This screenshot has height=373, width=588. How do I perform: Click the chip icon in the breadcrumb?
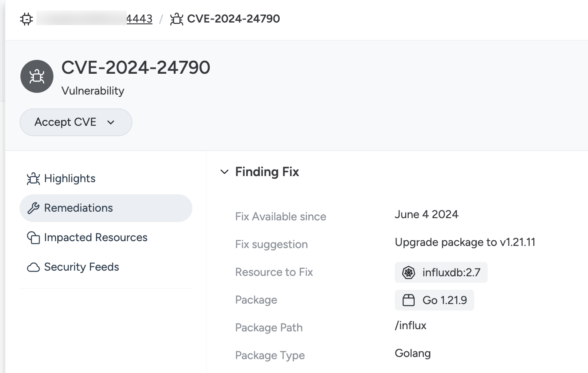pyautogui.click(x=26, y=19)
